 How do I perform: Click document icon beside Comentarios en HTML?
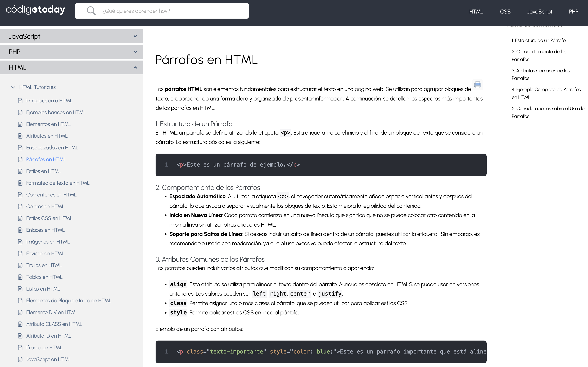click(20, 195)
